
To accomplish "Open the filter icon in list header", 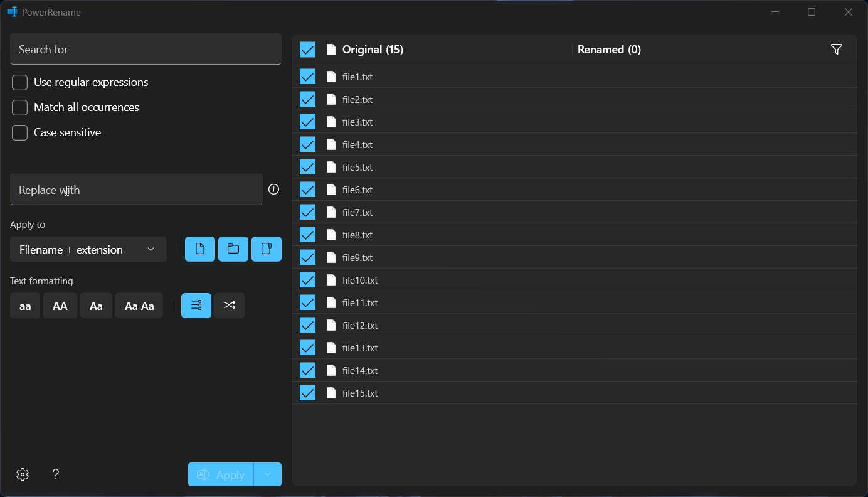I will click(836, 50).
